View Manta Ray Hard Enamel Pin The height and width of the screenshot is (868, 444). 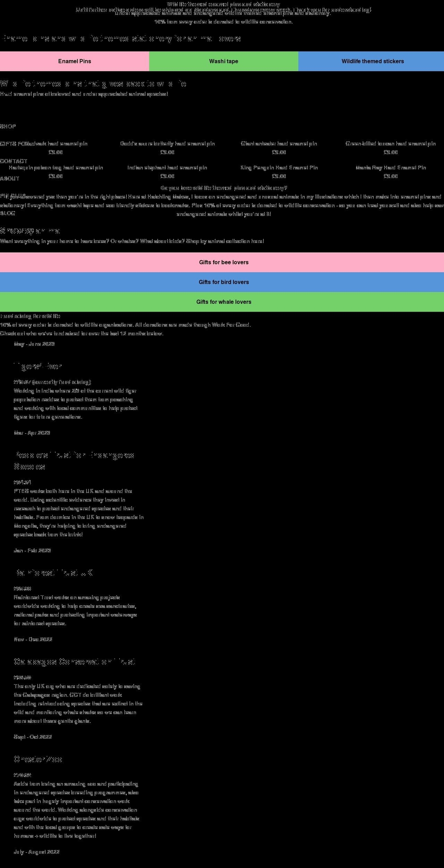coord(391,168)
